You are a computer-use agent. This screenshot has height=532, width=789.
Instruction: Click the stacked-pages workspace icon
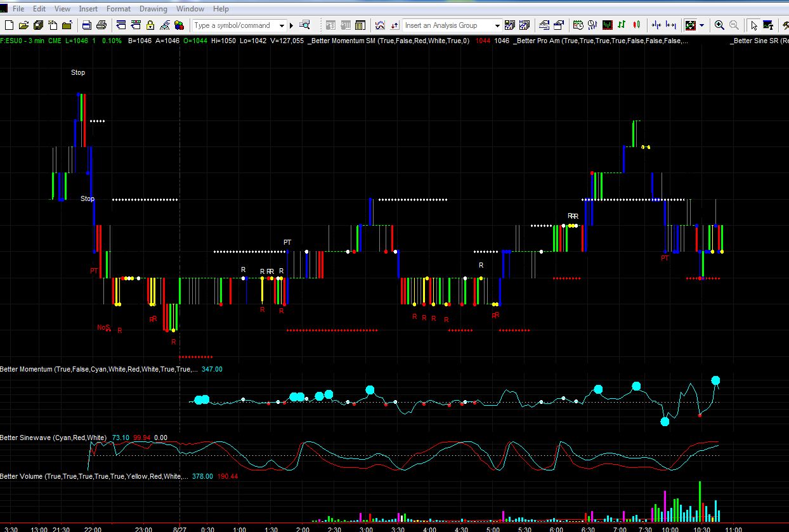click(x=39, y=25)
